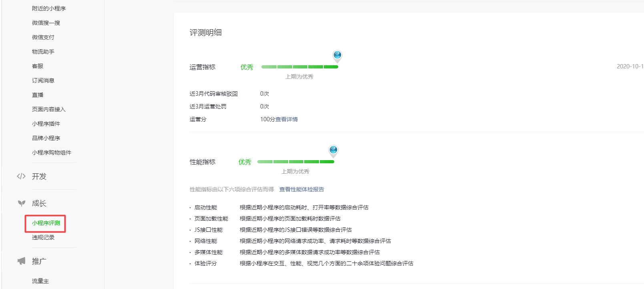Open 页面内容接入 menu item
Image resolution: width=644 pixels, height=289 pixels.
[49, 109]
